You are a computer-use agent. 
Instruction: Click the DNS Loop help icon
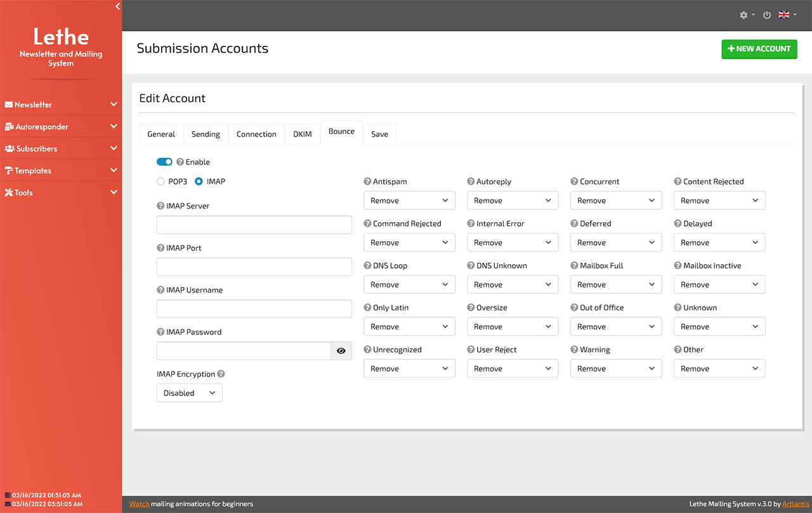tap(367, 265)
